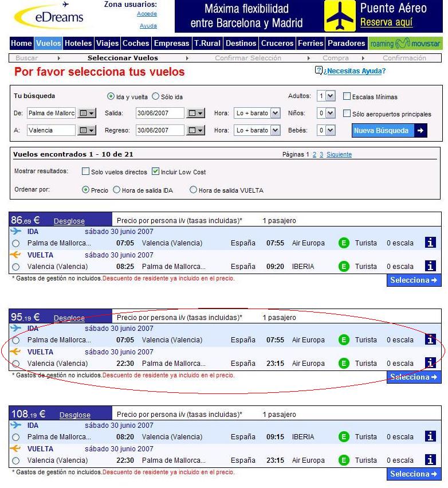Click the Regreso date input field
Screen dimensions: 448x488
click(160, 130)
